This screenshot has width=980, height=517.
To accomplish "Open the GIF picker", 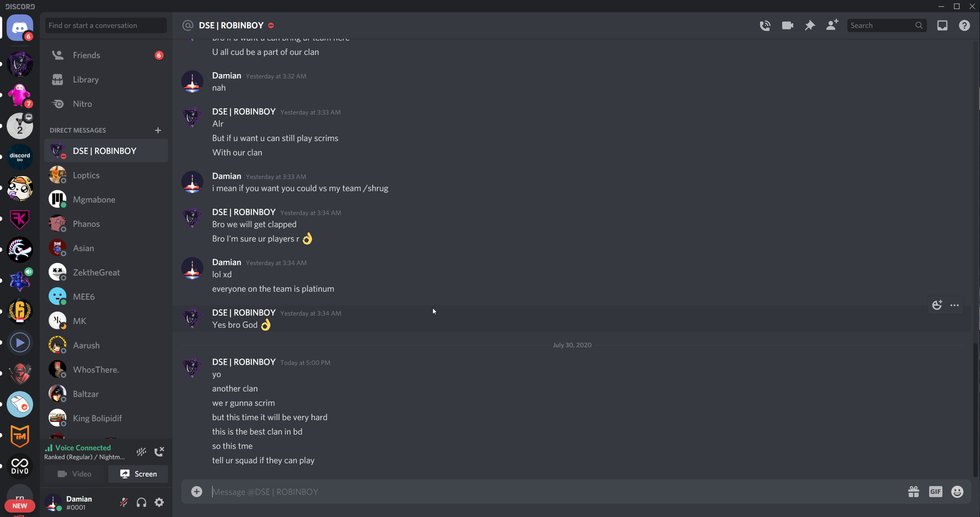I will [935, 492].
